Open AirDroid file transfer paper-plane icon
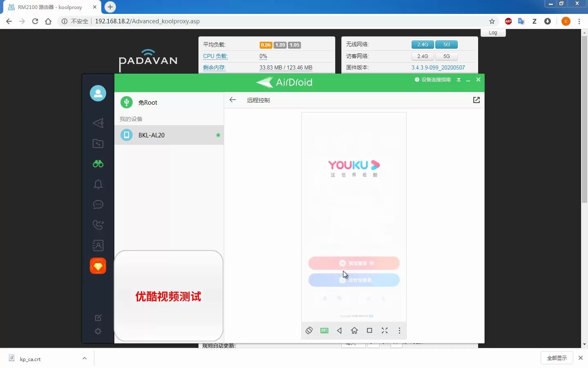The width and height of the screenshot is (588, 368). click(x=98, y=123)
